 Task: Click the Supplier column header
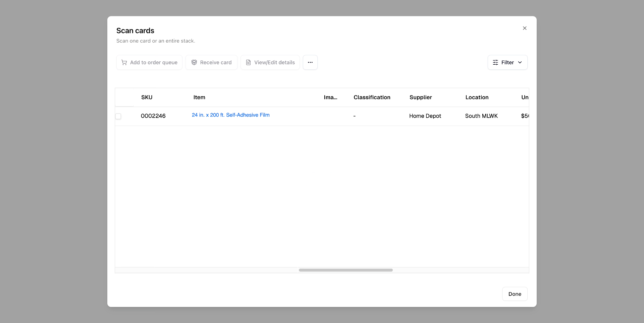click(421, 98)
